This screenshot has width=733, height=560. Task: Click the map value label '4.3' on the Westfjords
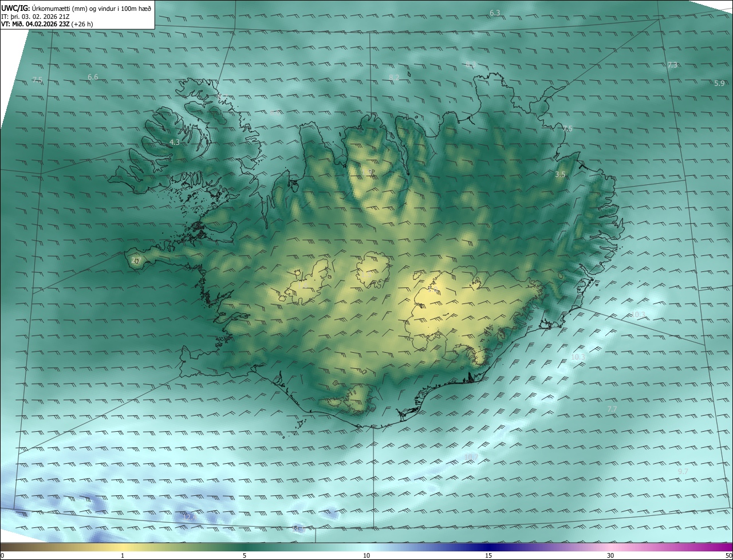(175, 142)
